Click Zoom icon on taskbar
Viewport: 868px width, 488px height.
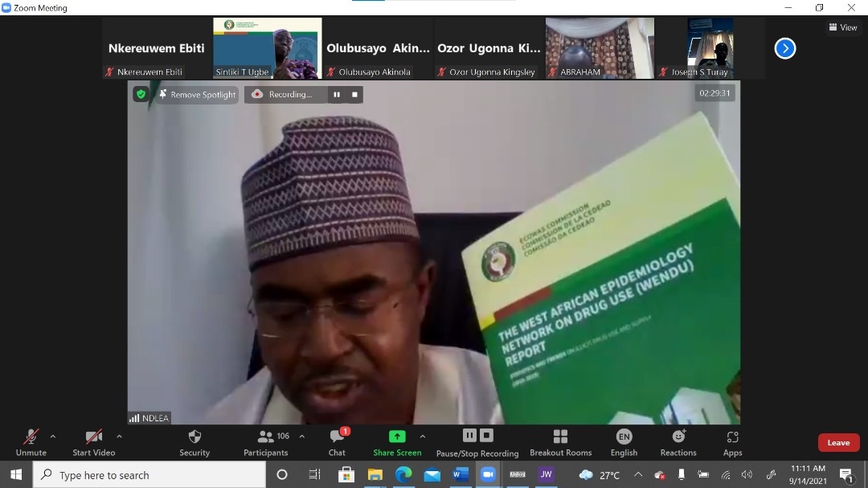coord(489,474)
